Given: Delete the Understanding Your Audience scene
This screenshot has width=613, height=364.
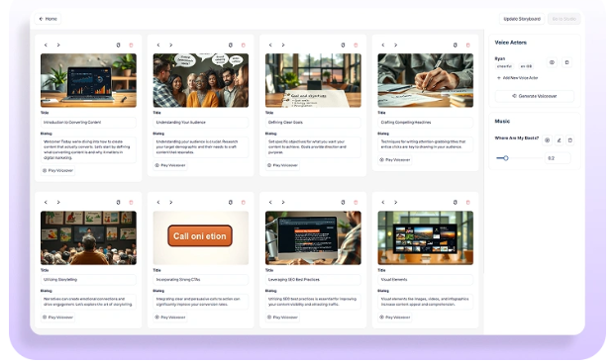Looking at the screenshot, I should [244, 45].
